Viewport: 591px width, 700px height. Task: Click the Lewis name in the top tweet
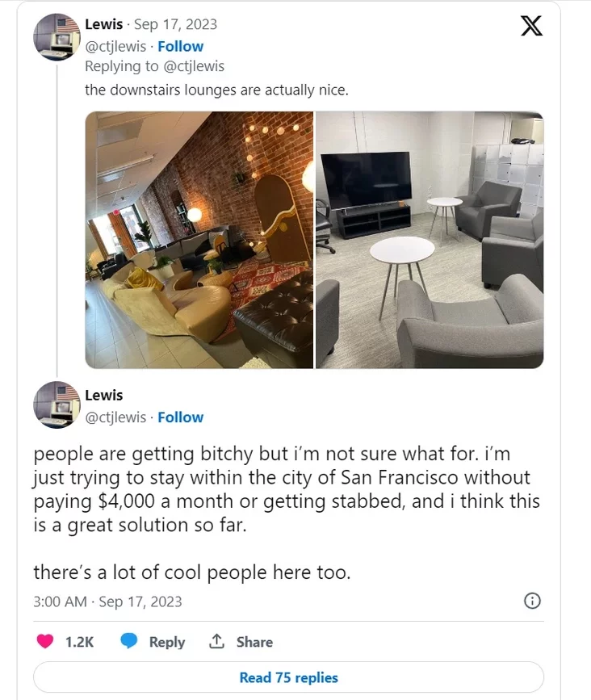click(x=103, y=25)
